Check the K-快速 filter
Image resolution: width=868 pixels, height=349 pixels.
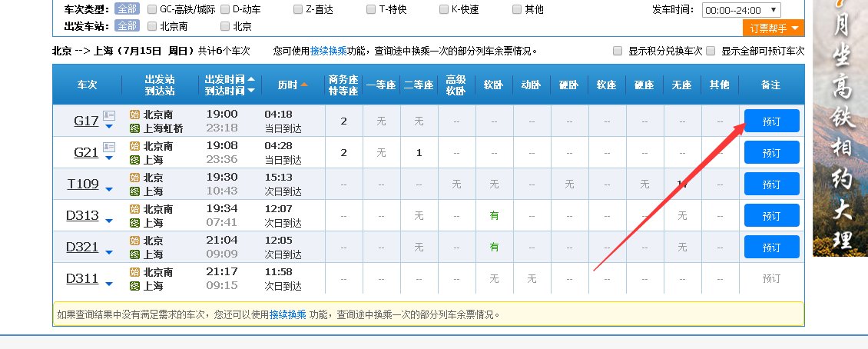(444, 9)
